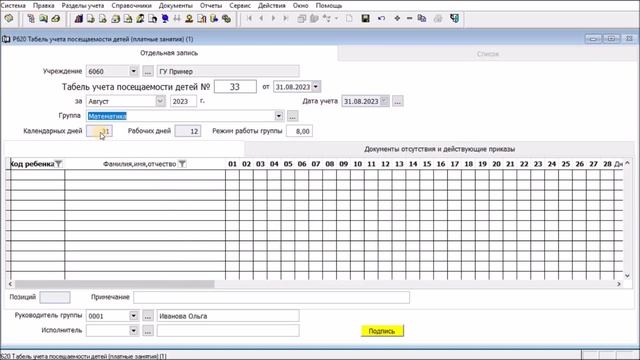Screen dimensions: 640x360
Task: Click ellipsis button next to Группа
Action: coord(292,116)
